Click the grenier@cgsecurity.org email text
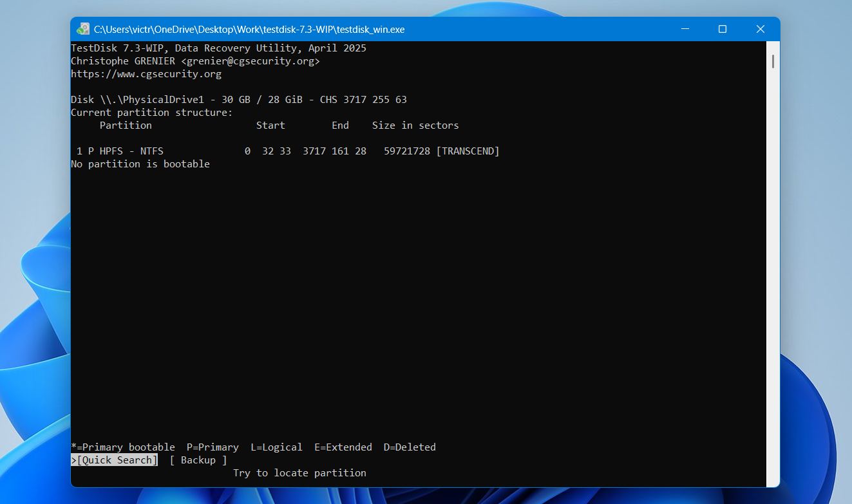 pos(251,61)
